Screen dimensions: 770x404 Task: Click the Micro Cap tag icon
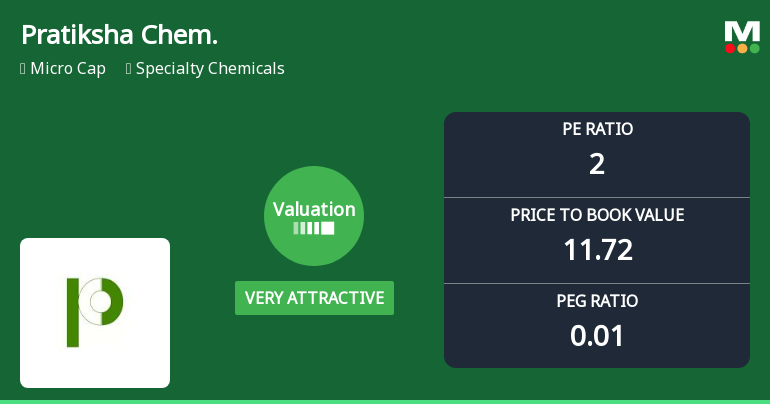23,69
